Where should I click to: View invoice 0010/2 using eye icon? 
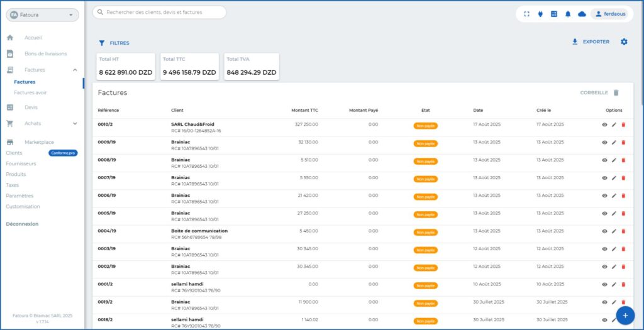pos(604,125)
